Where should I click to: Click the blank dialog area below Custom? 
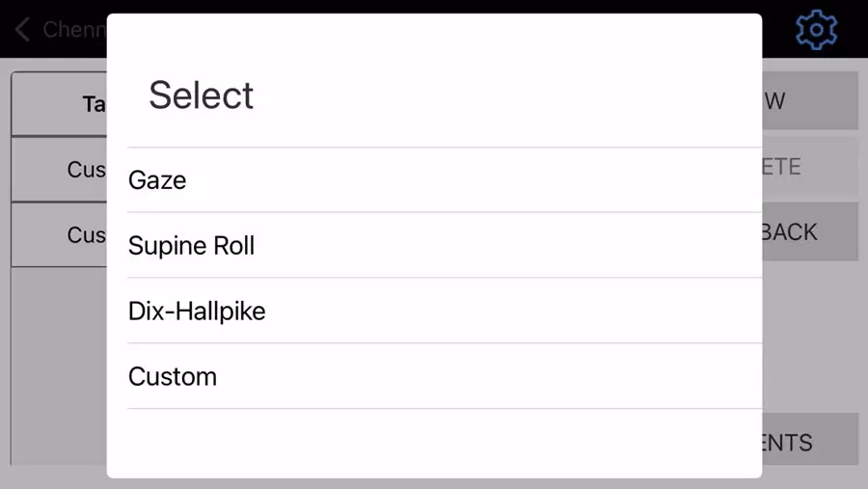pos(434,442)
